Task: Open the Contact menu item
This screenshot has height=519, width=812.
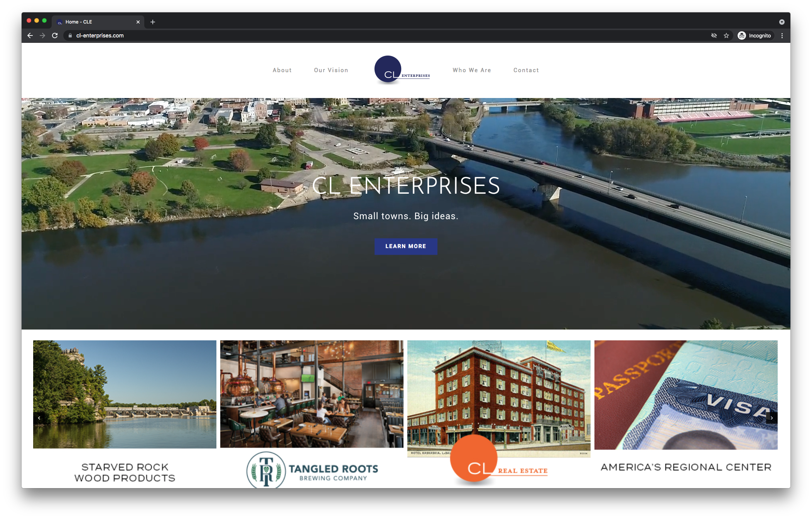Action: [x=526, y=70]
